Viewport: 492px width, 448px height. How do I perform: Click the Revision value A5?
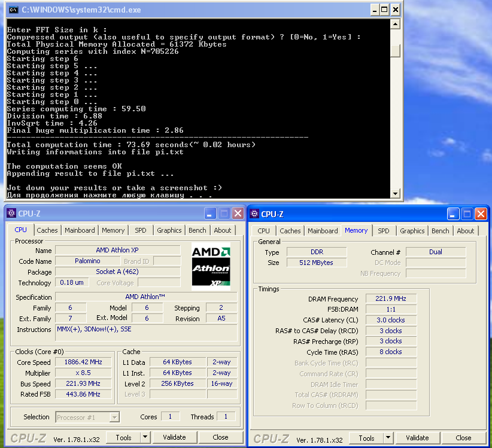tap(221, 319)
